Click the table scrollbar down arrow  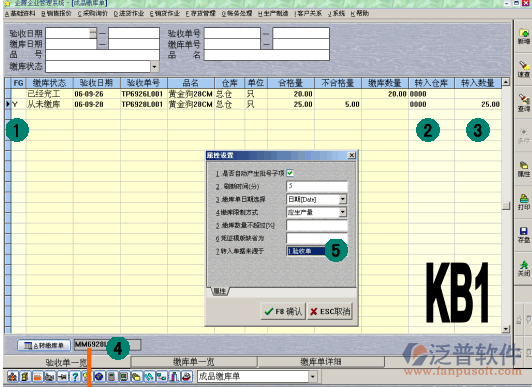(x=506, y=329)
